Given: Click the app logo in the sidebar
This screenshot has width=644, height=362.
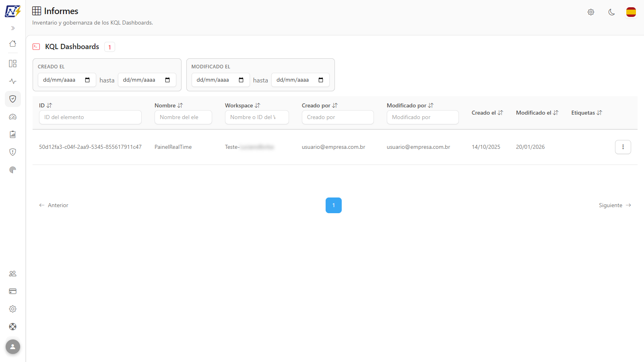Looking at the screenshot, I should tap(13, 11).
